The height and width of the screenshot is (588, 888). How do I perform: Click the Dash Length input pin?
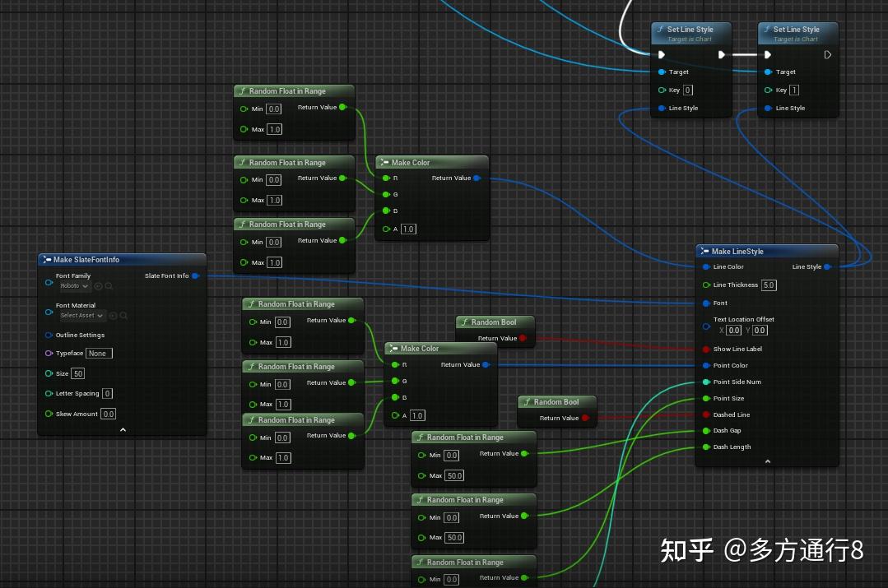tap(706, 447)
